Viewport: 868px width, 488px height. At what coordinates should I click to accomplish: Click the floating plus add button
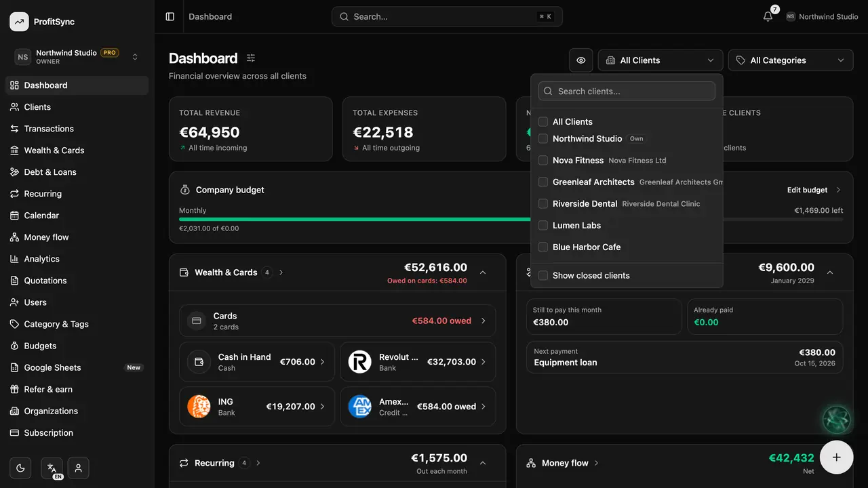pos(837,457)
